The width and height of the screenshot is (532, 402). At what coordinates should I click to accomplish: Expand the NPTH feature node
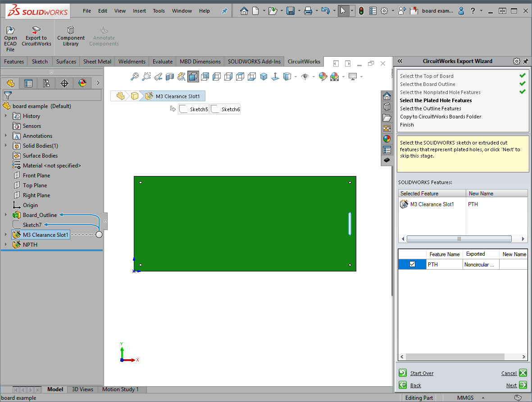[x=6, y=244]
